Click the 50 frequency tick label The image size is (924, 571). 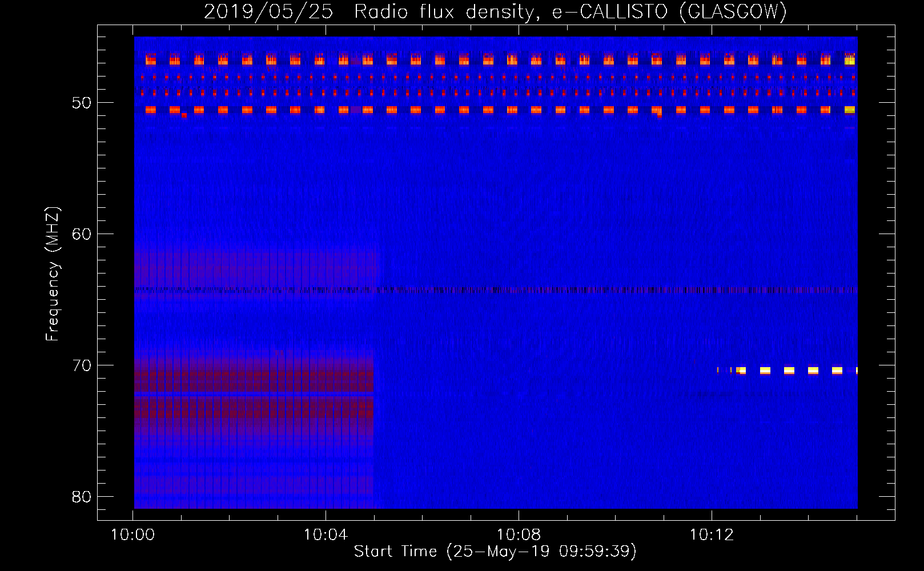pyautogui.click(x=82, y=103)
